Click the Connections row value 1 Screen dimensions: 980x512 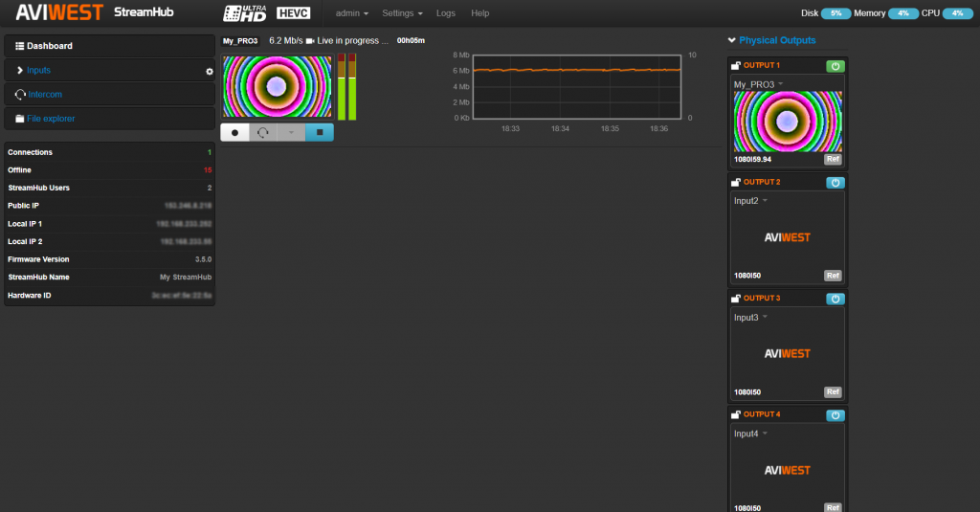[210, 152]
